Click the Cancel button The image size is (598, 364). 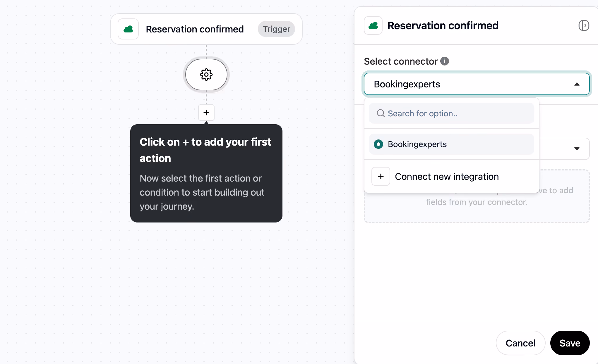click(x=520, y=343)
